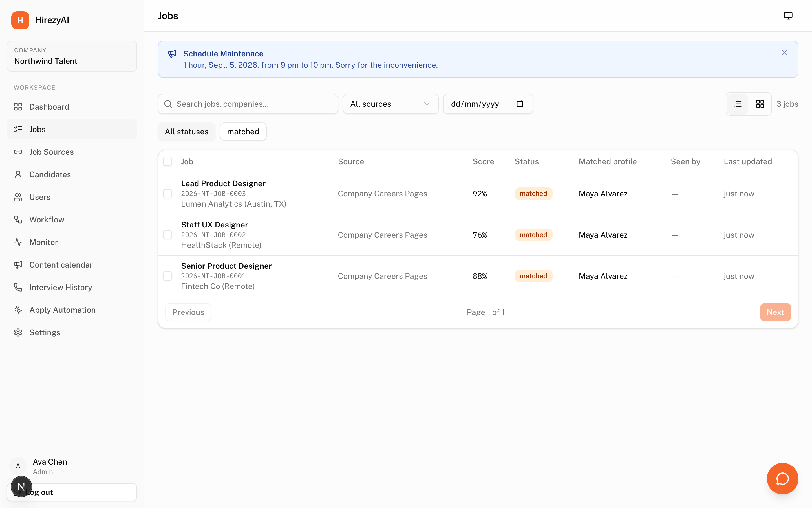This screenshot has width=812, height=508.
Task: Select the Apply Automation sparkle icon
Action: (18, 310)
